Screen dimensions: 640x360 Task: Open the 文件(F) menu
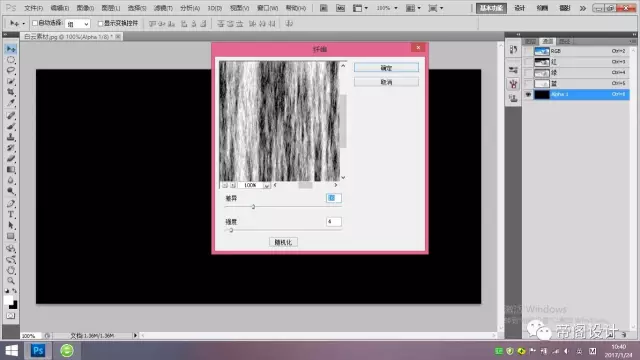pyautogui.click(x=33, y=8)
